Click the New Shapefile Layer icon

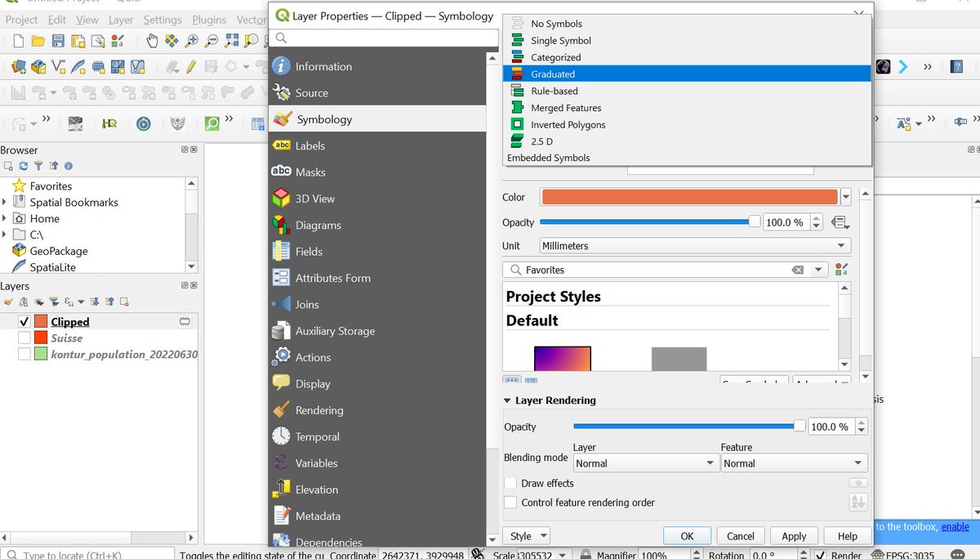(x=59, y=67)
